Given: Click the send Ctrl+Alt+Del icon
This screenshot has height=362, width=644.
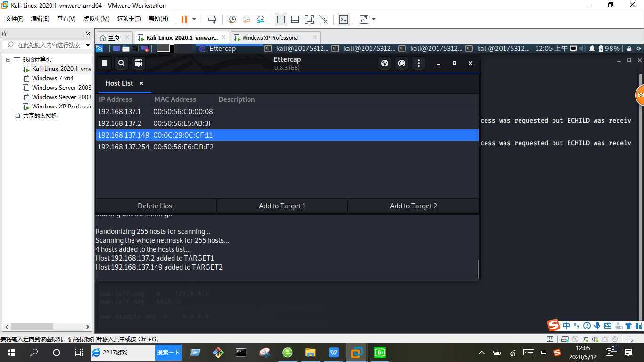Looking at the screenshot, I should 212,19.
